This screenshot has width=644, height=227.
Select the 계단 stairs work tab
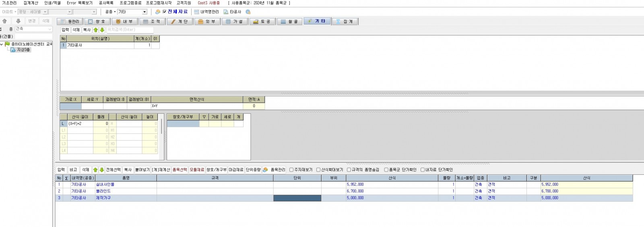[x=179, y=22]
